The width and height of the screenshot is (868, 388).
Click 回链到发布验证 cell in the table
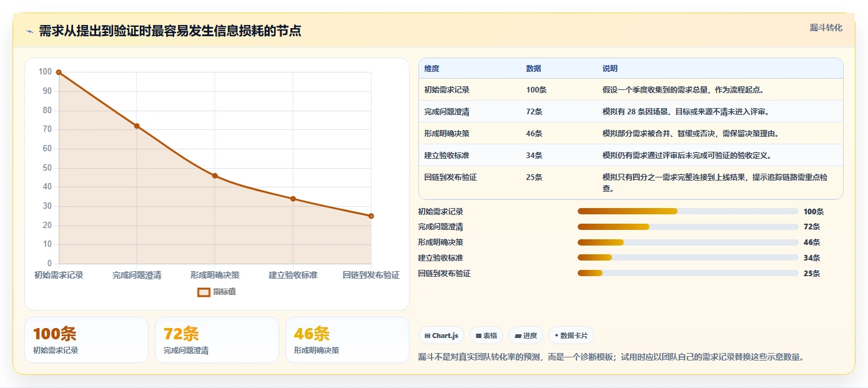(450, 177)
